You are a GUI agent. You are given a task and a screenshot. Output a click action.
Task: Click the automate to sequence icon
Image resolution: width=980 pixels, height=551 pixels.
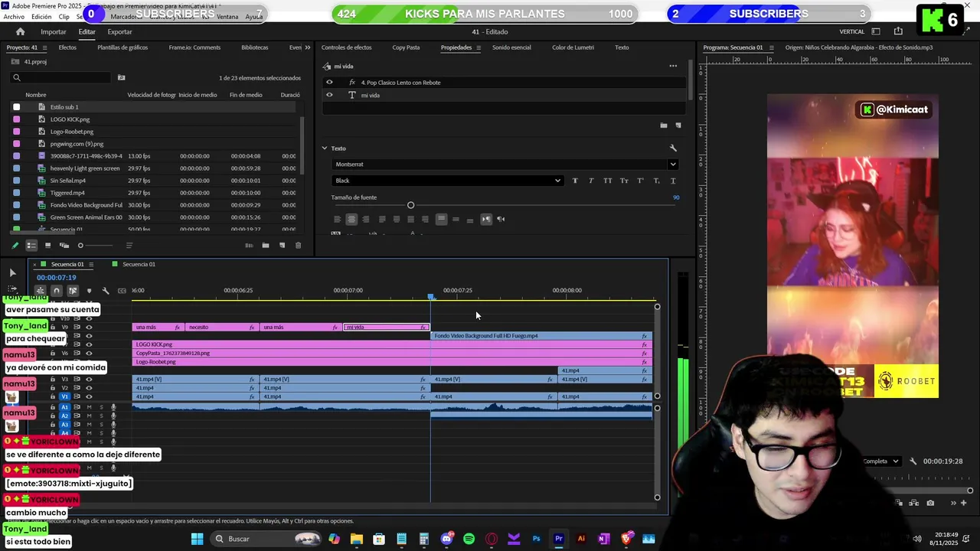pyautogui.click(x=249, y=246)
